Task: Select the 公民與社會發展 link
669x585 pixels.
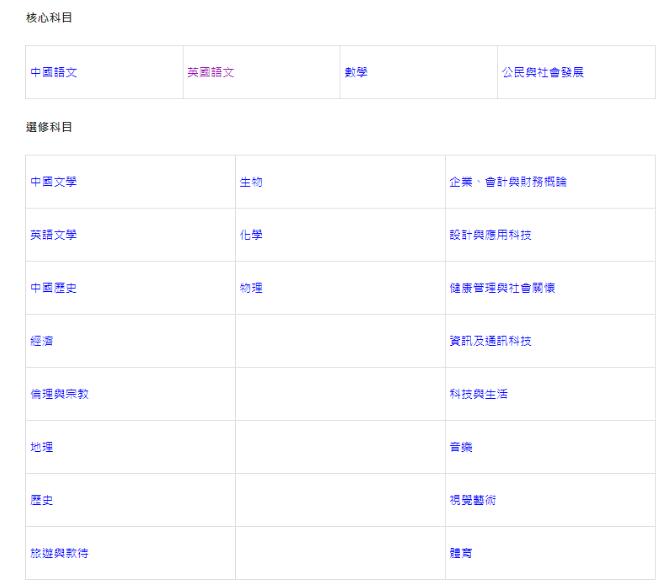Action: coord(542,72)
